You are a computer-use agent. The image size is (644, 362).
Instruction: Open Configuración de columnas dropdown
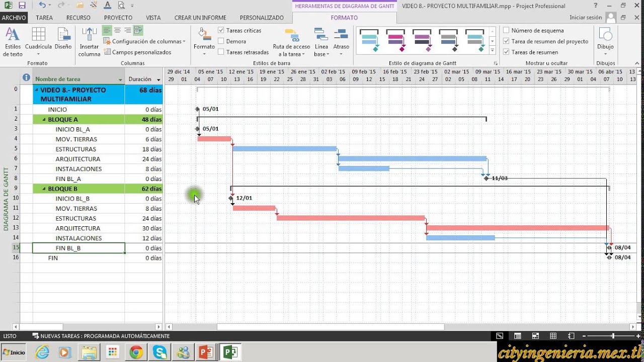coord(144,42)
